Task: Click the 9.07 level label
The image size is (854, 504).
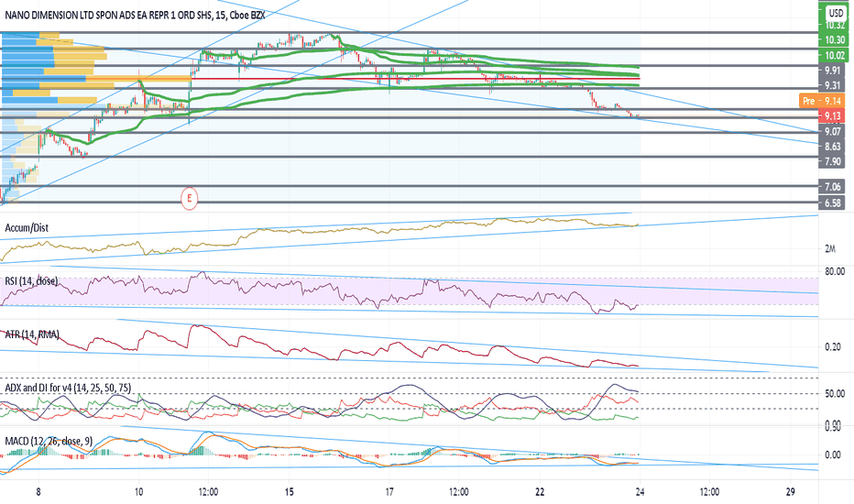Action: pyautogui.click(x=832, y=131)
